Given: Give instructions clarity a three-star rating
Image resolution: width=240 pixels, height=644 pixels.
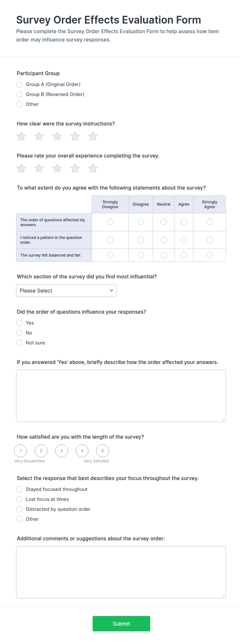Looking at the screenshot, I should pos(57,136).
